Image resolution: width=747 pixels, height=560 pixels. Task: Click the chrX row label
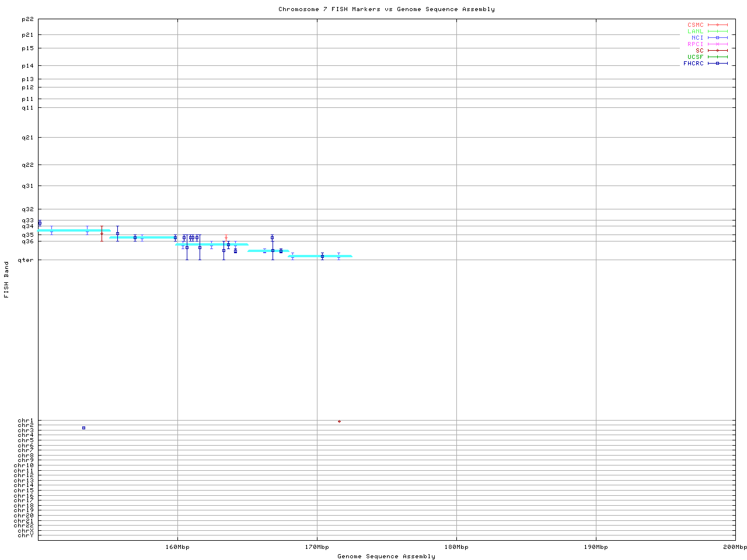26,530
